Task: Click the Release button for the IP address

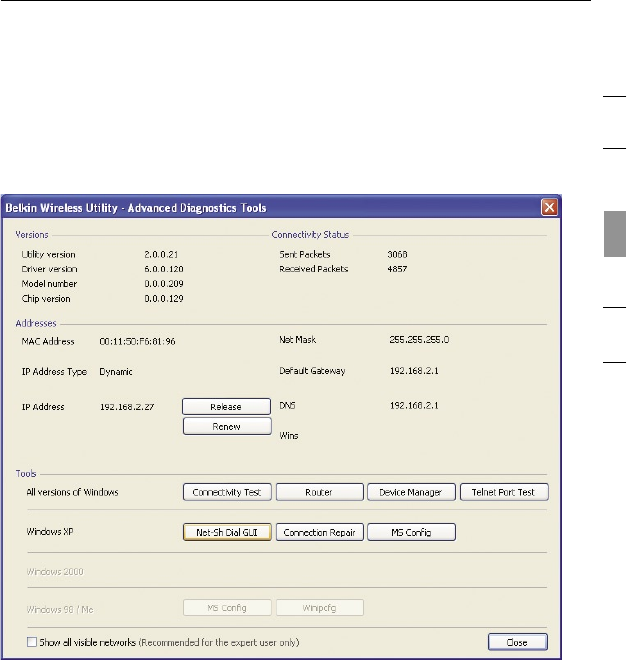Action: [x=226, y=407]
